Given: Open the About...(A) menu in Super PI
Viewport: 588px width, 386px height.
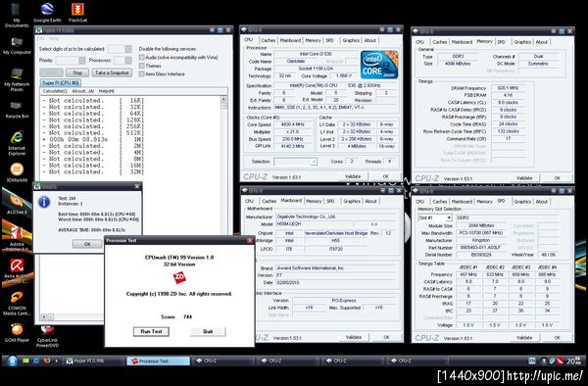Looking at the screenshot, I should point(83,91).
